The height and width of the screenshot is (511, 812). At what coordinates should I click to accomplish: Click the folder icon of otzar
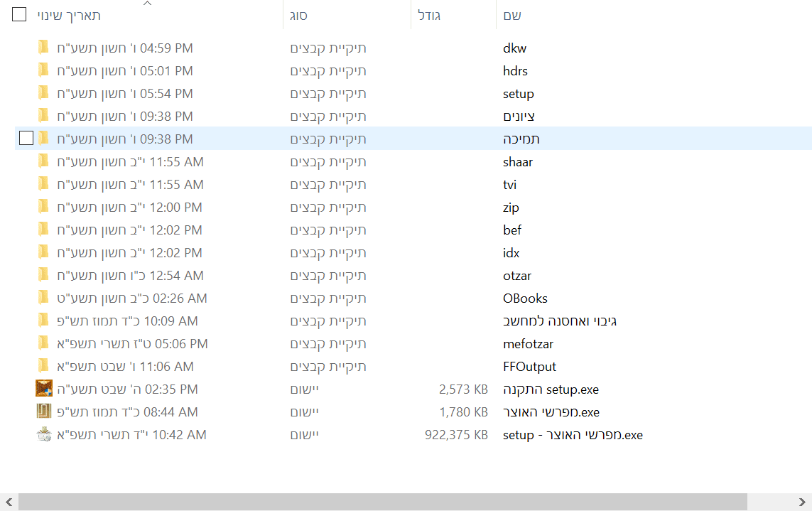43,275
